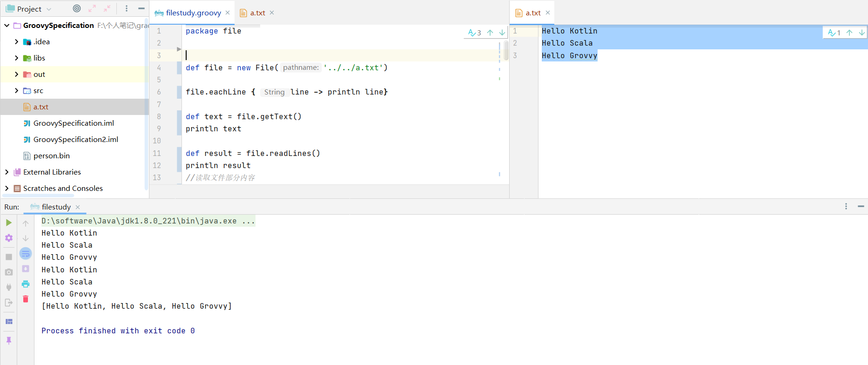868x365 pixels.
Task: Switch to the filestudy.groovy editor tab
Action: click(x=193, y=13)
